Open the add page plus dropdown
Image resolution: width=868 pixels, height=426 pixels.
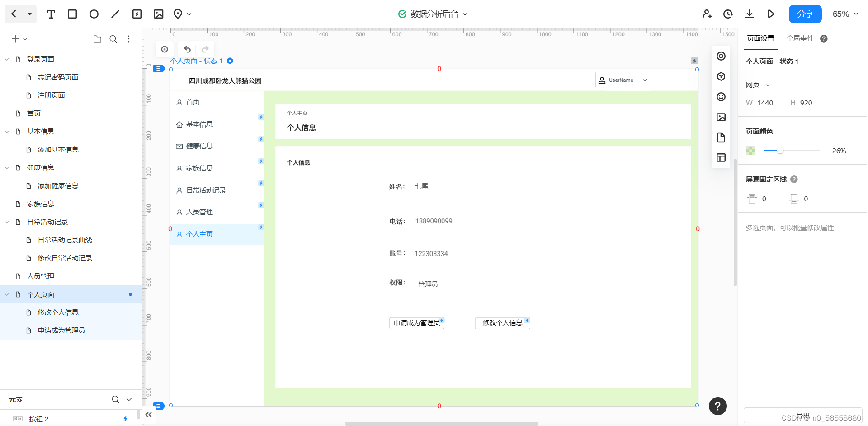click(19, 39)
